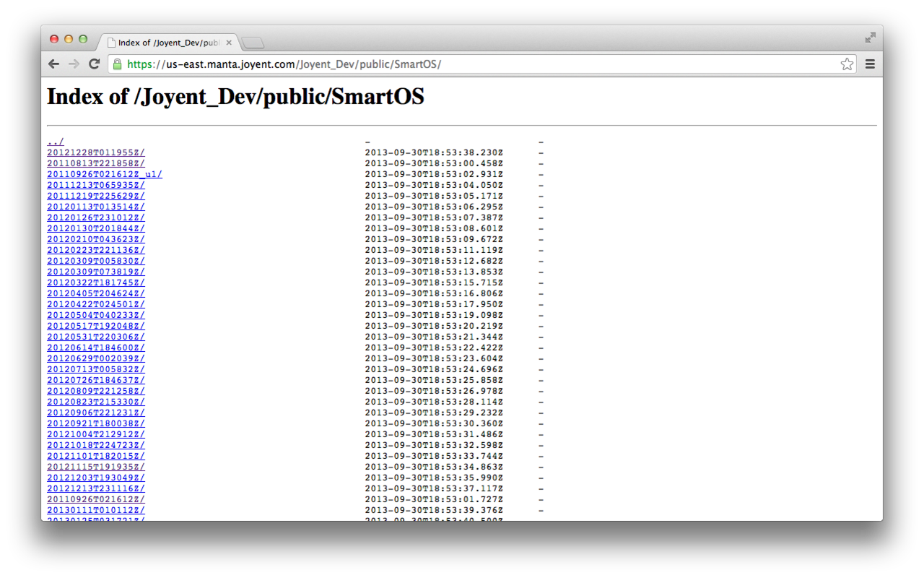Viewport: 924px width, 578px height.
Task: Open the 20121018T224723Z/ directory link
Action: (96, 445)
